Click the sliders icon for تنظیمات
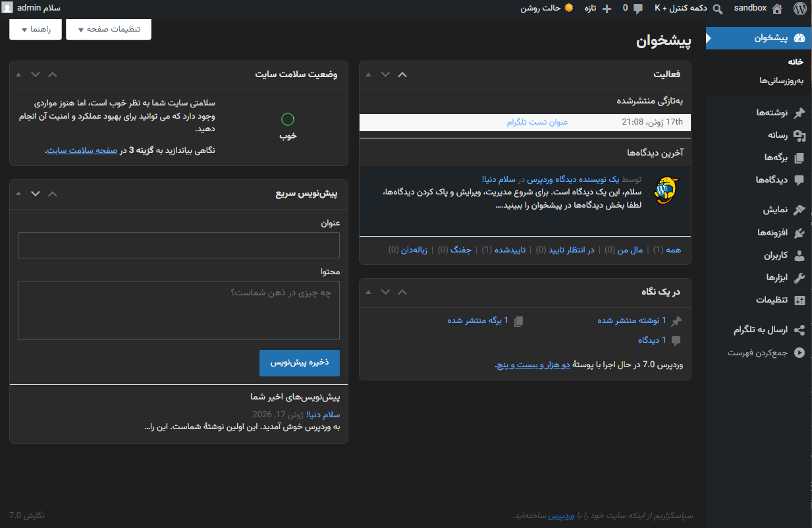The height and width of the screenshot is (528, 812). (799, 300)
